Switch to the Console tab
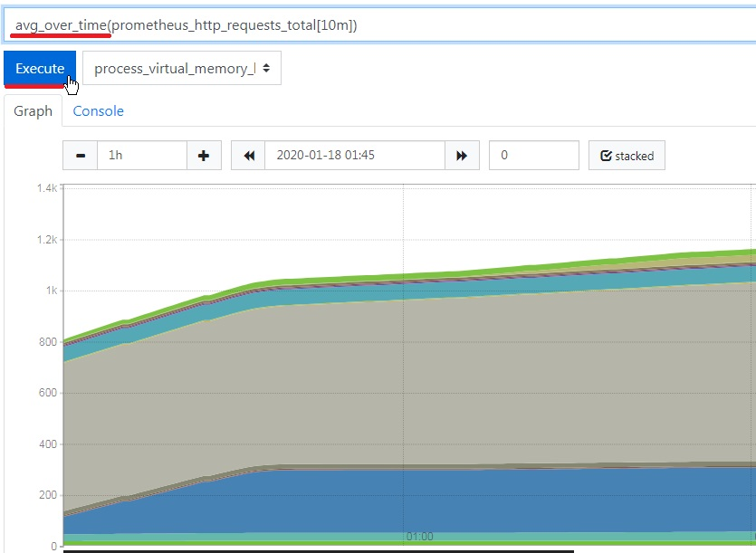The height and width of the screenshot is (553, 756). pyautogui.click(x=99, y=111)
